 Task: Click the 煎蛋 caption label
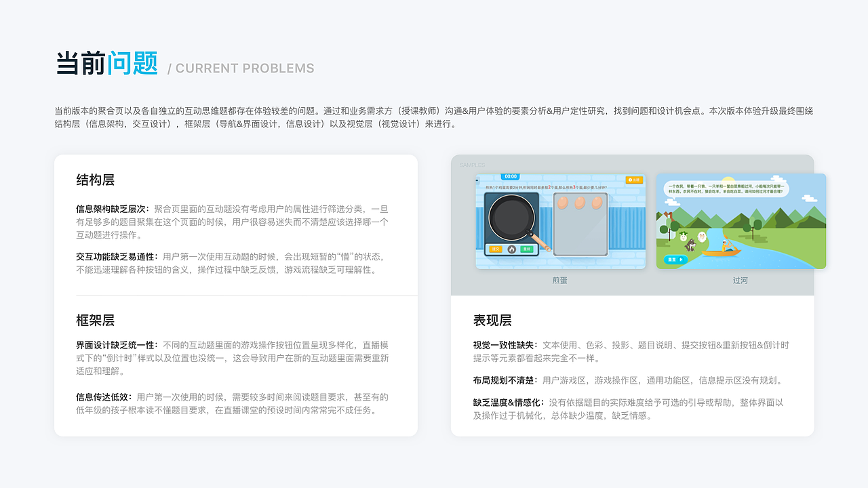point(560,280)
